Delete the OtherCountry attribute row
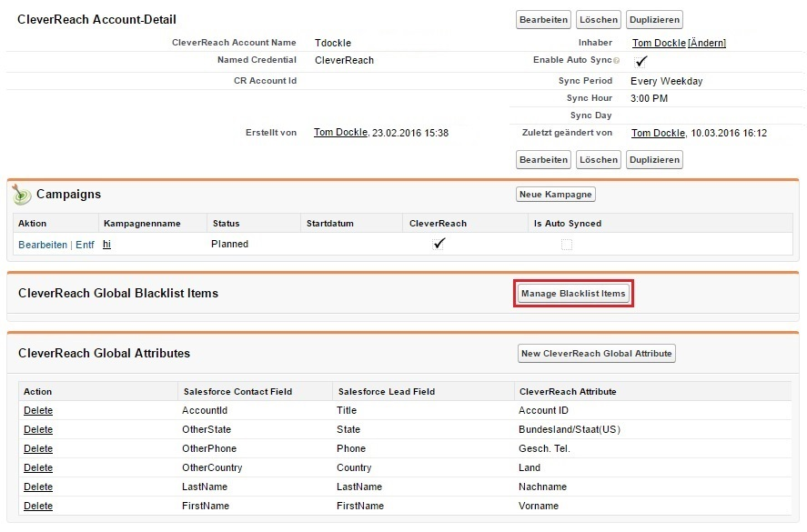 (38, 467)
